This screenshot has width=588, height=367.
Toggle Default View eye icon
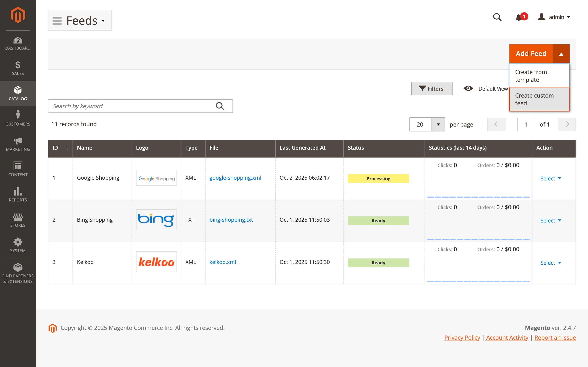[468, 88]
